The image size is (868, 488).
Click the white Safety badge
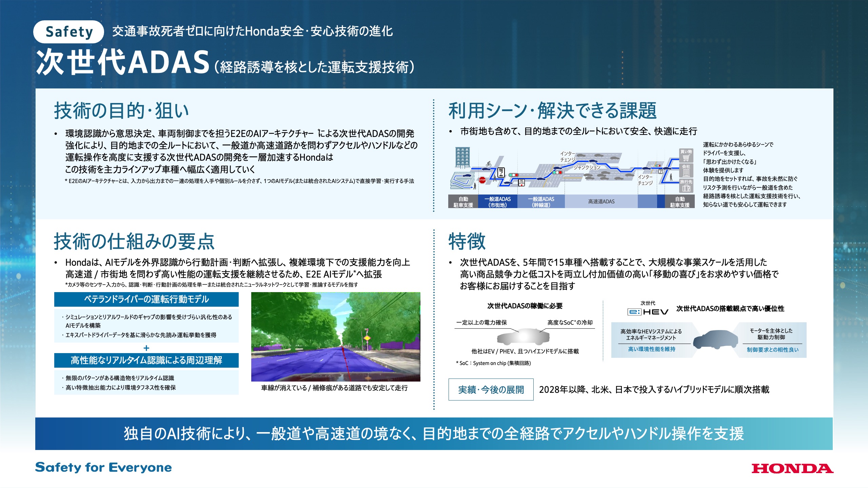[69, 32]
